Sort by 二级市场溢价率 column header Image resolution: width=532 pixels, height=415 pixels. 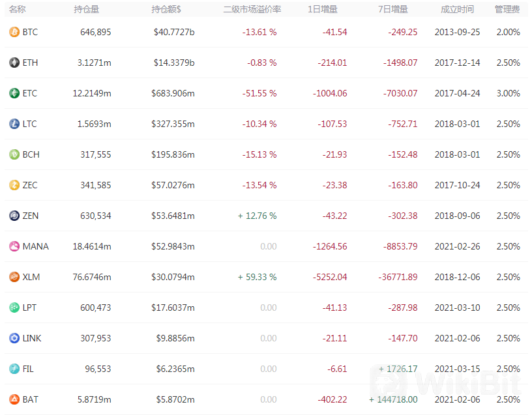click(x=252, y=10)
